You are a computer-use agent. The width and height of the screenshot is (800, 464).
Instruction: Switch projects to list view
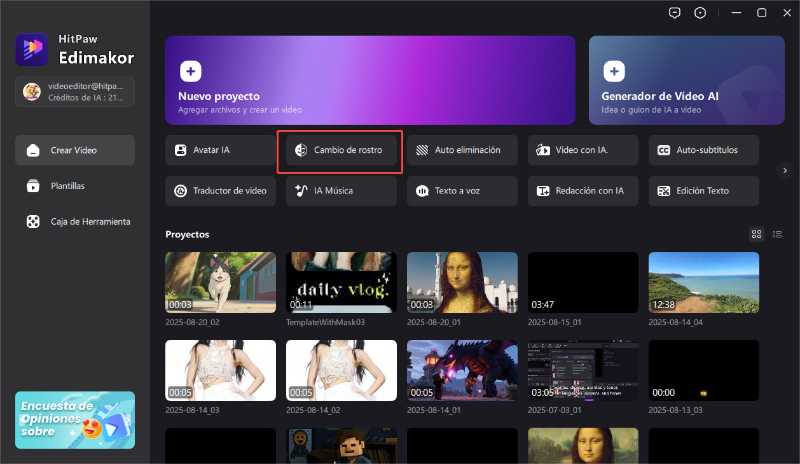tap(777, 234)
